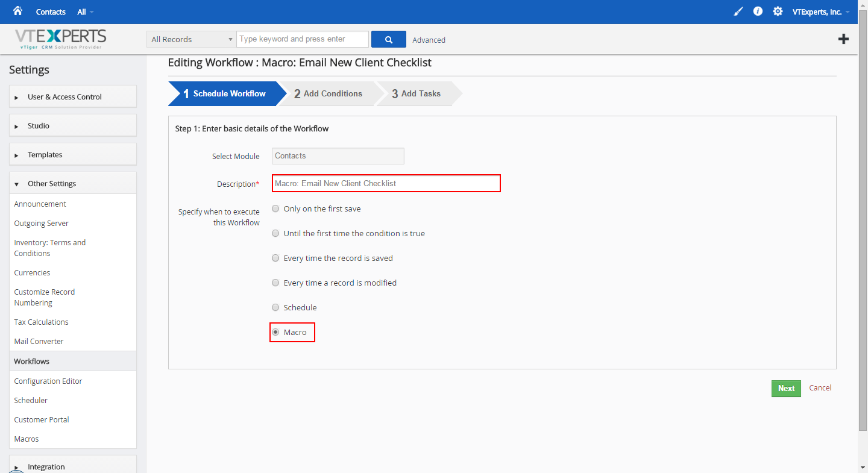The height and width of the screenshot is (473, 868).
Task: Open Currencies settings
Action: pos(32,272)
